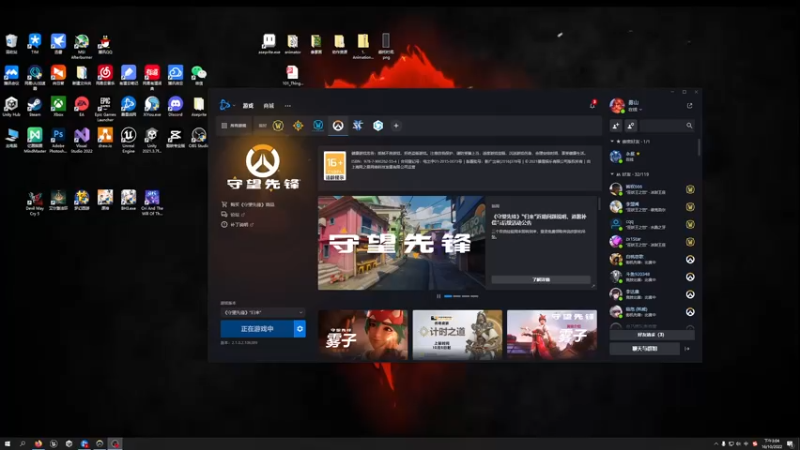The image size is (800, 450).
Task: Open the Windows Start menu
Action: (x=7, y=444)
